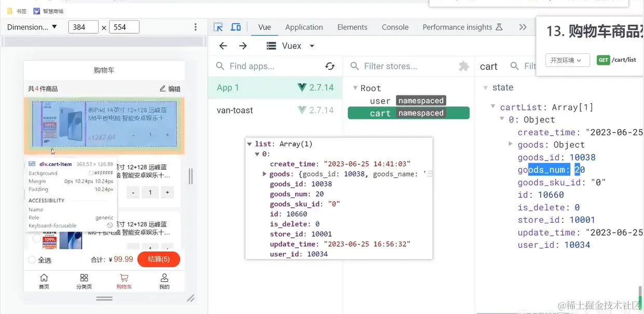Click the viewport height field showing 554
The height and width of the screenshot is (314, 644).
tap(124, 27)
